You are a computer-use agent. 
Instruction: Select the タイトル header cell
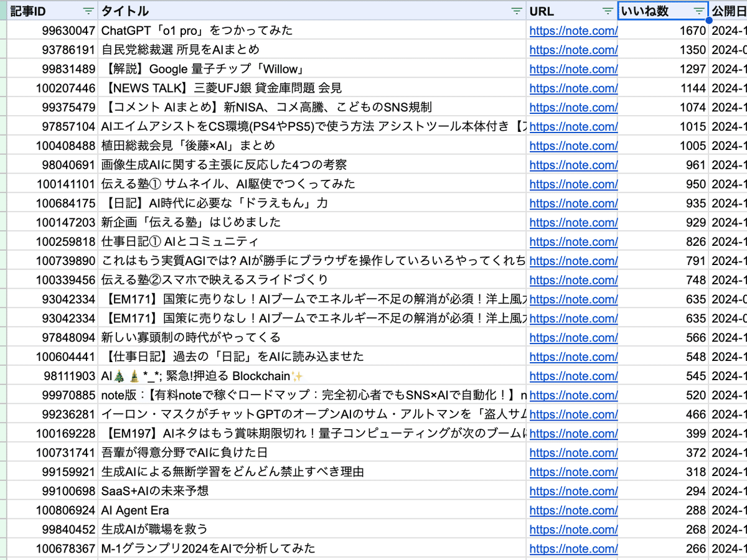tap(312, 11)
